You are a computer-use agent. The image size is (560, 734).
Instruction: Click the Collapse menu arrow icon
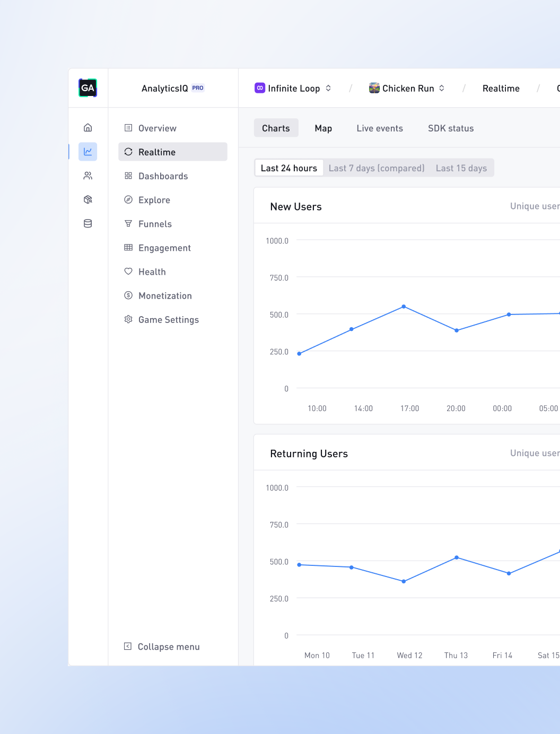128,646
